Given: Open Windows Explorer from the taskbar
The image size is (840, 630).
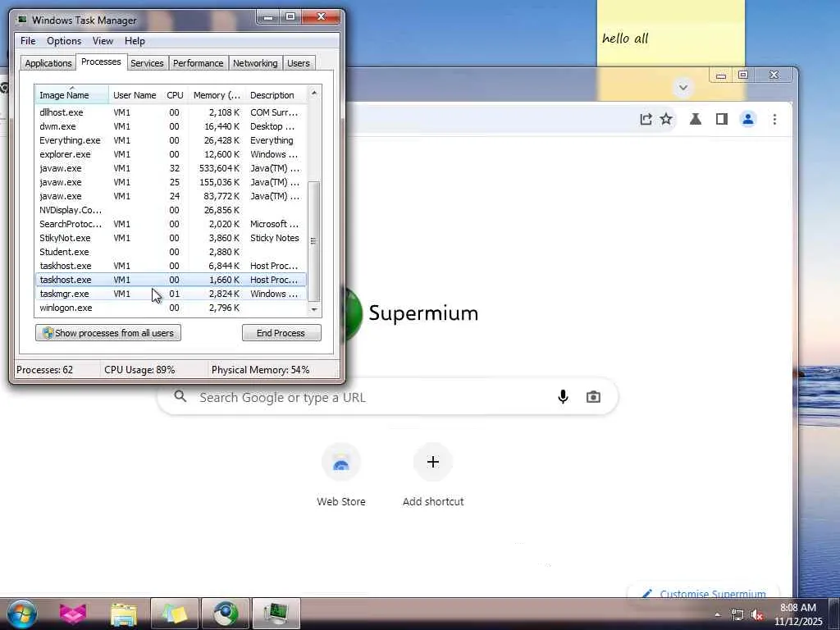Looking at the screenshot, I should (x=124, y=614).
